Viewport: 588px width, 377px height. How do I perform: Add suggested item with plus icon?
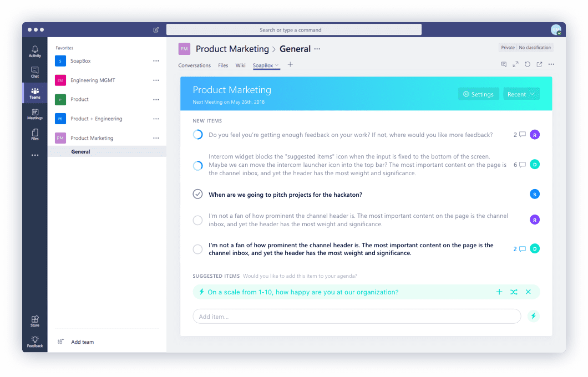point(499,292)
